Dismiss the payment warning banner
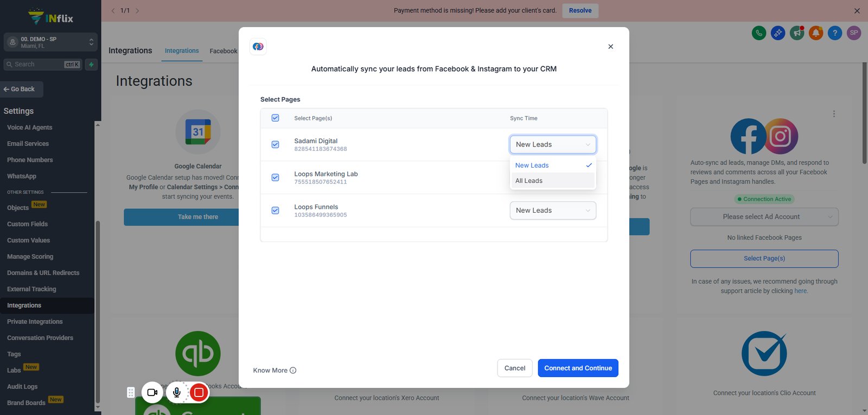The width and height of the screenshot is (868, 415). (x=857, y=11)
